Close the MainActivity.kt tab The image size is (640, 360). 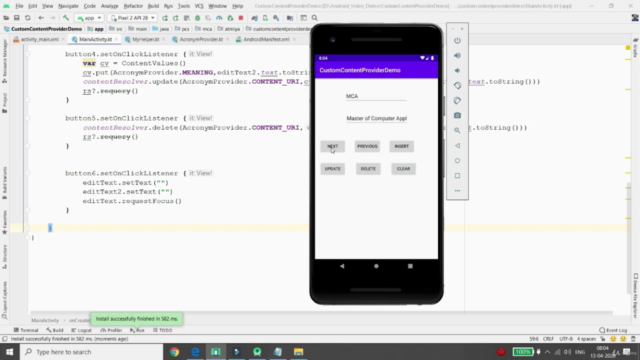click(116, 40)
